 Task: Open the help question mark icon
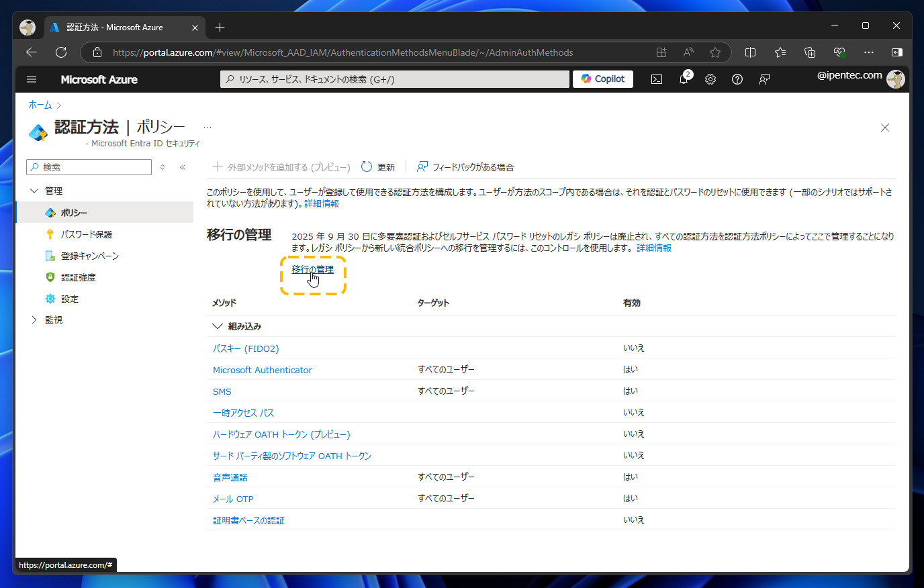pos(737,79)
